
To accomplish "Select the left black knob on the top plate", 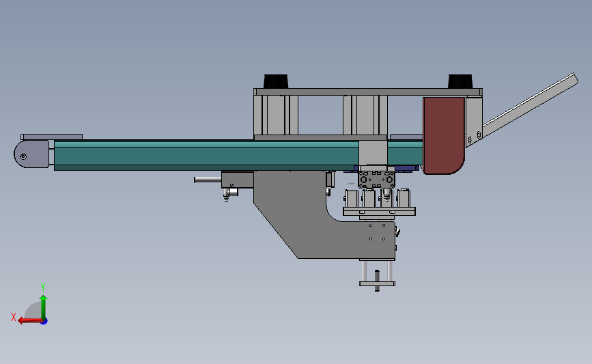I will tap(276, 81).
